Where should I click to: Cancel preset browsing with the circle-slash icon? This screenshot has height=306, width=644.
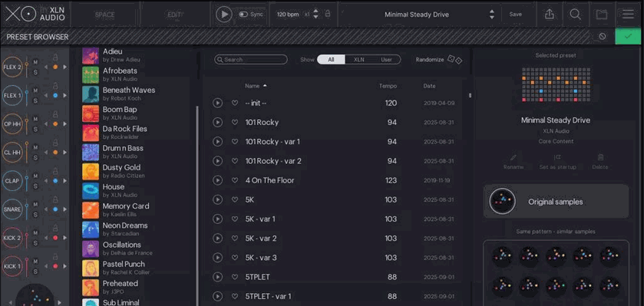pyautogui.click(x=602, y=37)
